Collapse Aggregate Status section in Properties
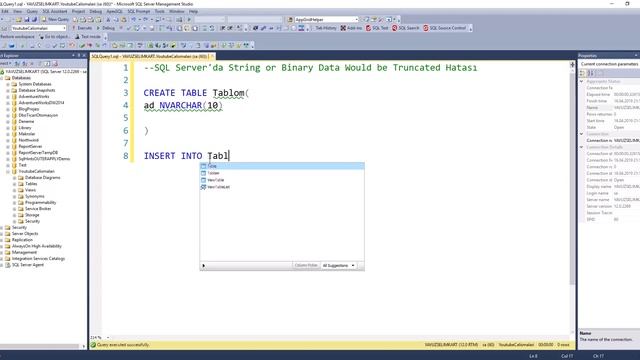Screen dimensions: 640x360 pyautogui.click(x=582, y=81)
